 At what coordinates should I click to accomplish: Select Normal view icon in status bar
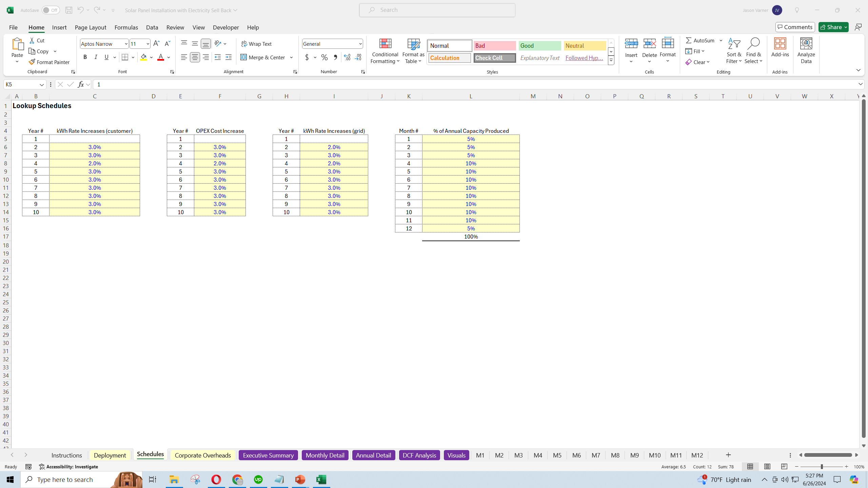750,467
